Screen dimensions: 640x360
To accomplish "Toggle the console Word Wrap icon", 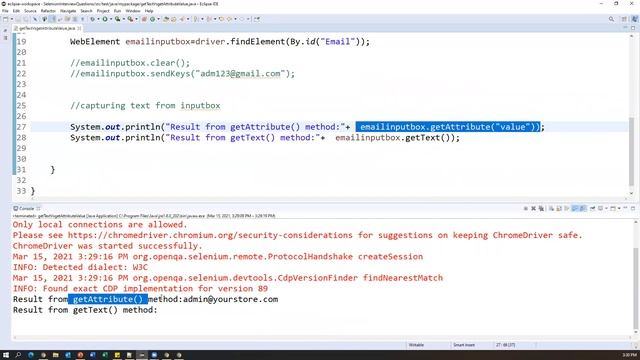I will pyautogui.click(x=567, y=209).
